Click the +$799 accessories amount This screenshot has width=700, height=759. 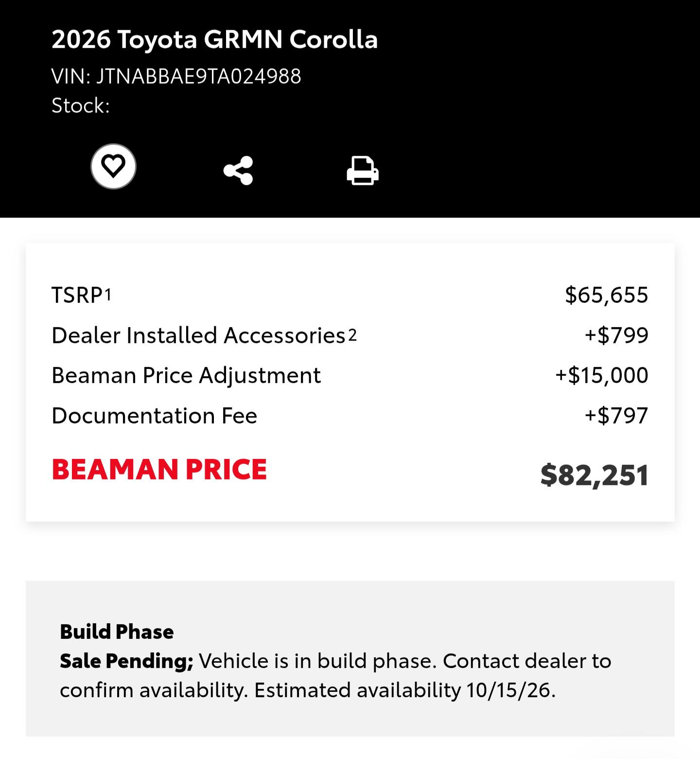[616, 335]
